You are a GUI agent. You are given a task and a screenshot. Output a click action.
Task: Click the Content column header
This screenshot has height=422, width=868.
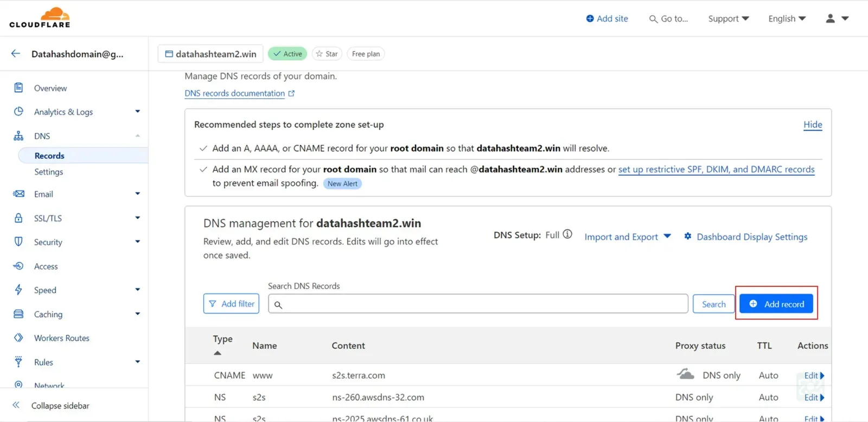click(348, 346)
